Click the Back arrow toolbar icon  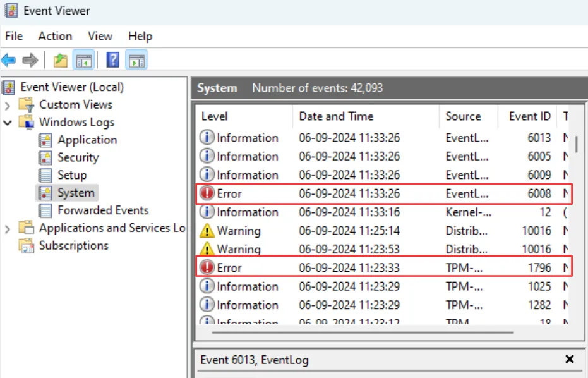coord(9,60)
